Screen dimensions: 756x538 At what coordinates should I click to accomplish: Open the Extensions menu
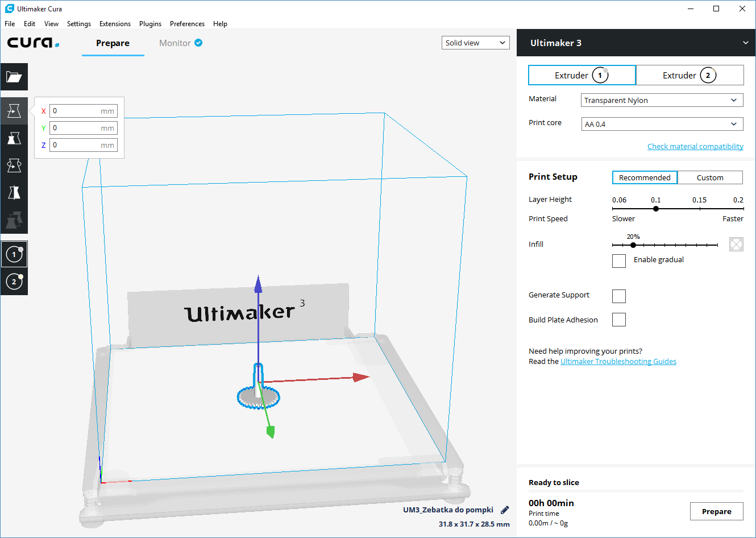click(x=115, y=24)
